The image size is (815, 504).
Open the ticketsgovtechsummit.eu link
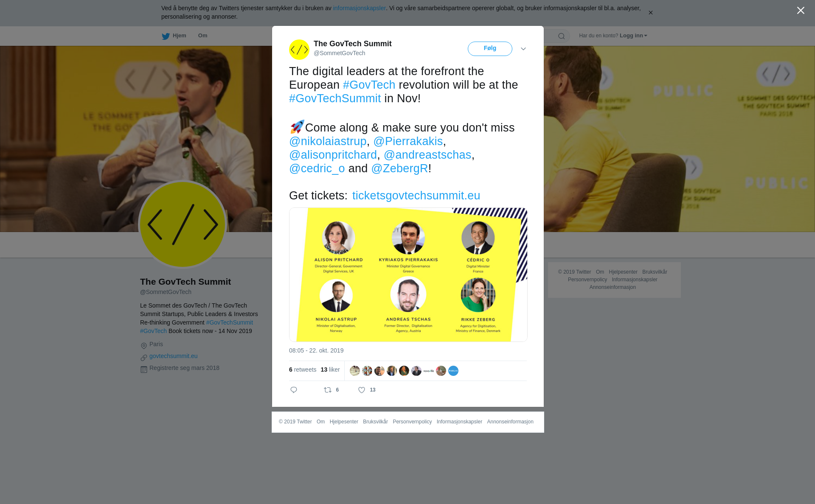click(x=416, y=196)
